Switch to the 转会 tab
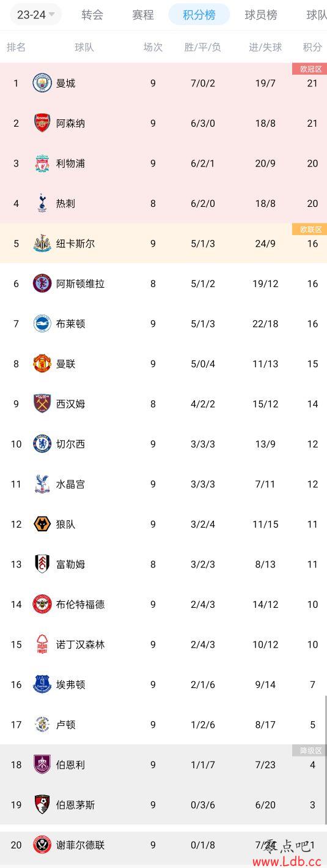Viewport: 327px width, 868px height. [x=92, y=15]
